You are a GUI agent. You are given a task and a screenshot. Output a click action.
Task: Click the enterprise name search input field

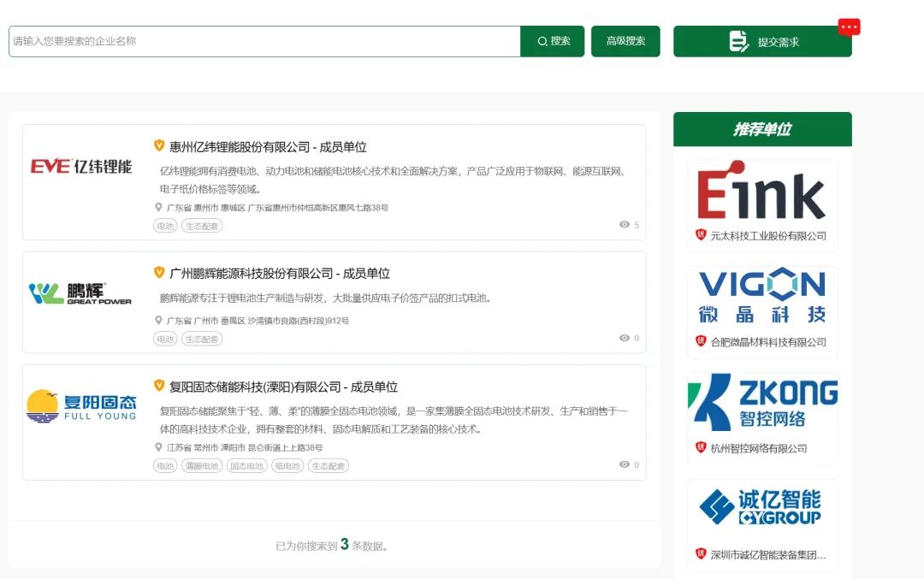point(257,40)
